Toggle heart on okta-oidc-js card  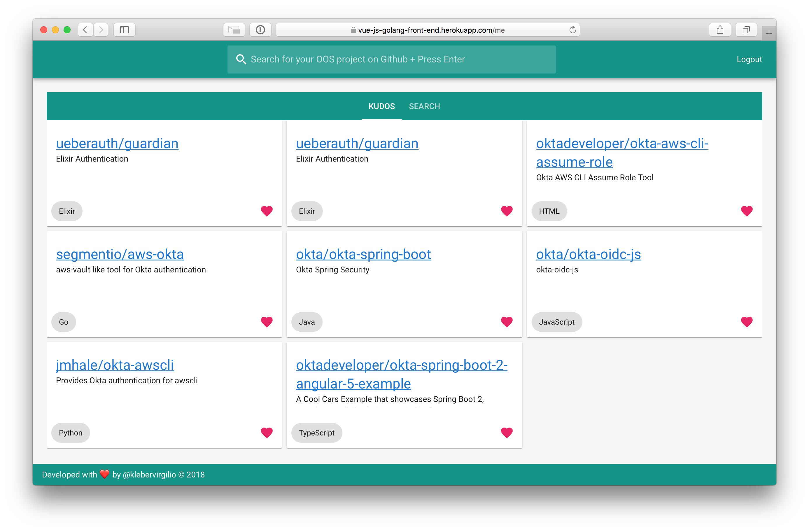click(x=747, y=322)
